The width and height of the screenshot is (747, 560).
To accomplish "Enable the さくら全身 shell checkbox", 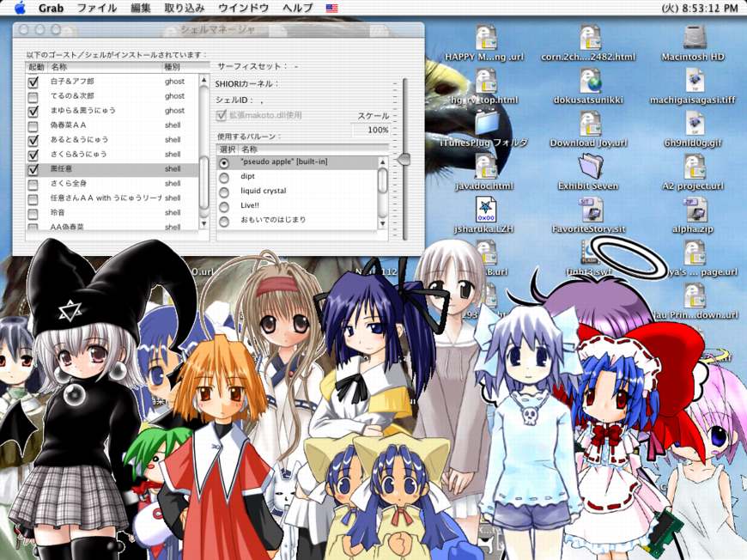I will click(33, 184).
